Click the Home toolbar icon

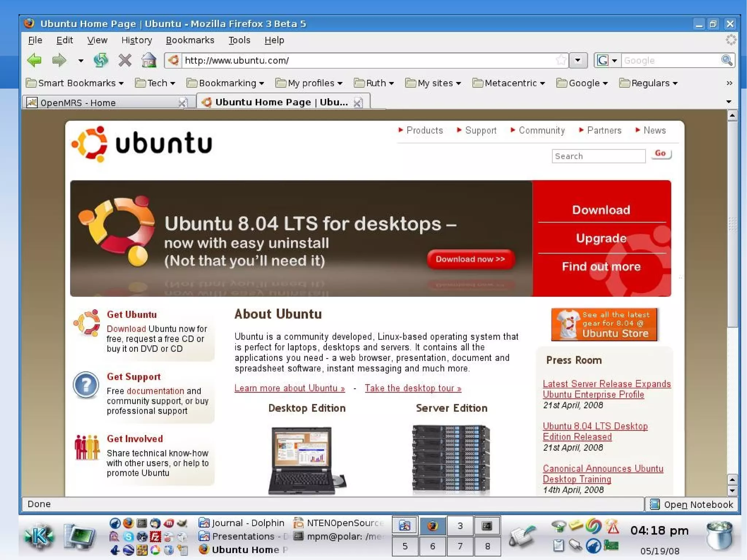tap(149, 60)
